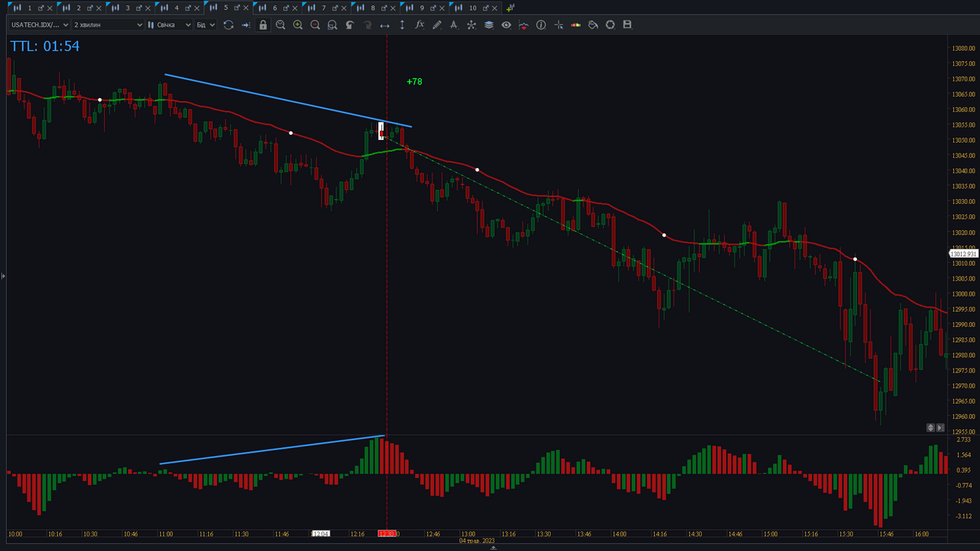Click the colored volume bars icon
The height and width of the screenshot is (551, 980).
pos(576,25)
